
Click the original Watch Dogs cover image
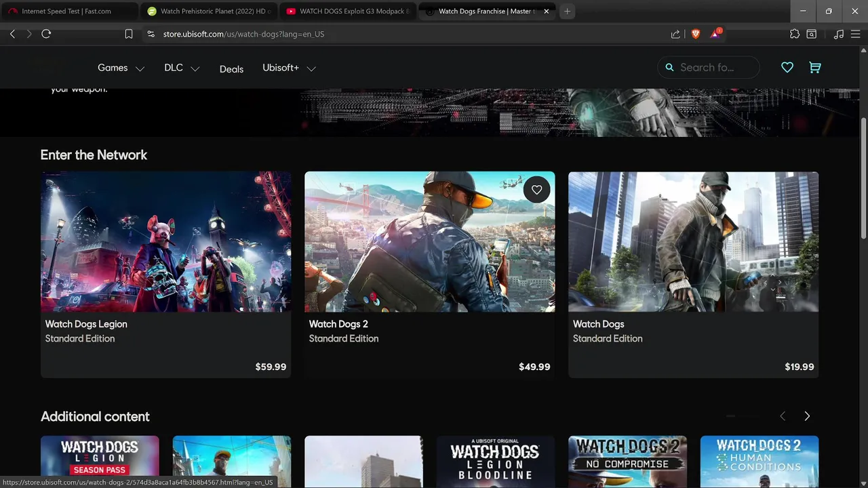coord(693,241)
